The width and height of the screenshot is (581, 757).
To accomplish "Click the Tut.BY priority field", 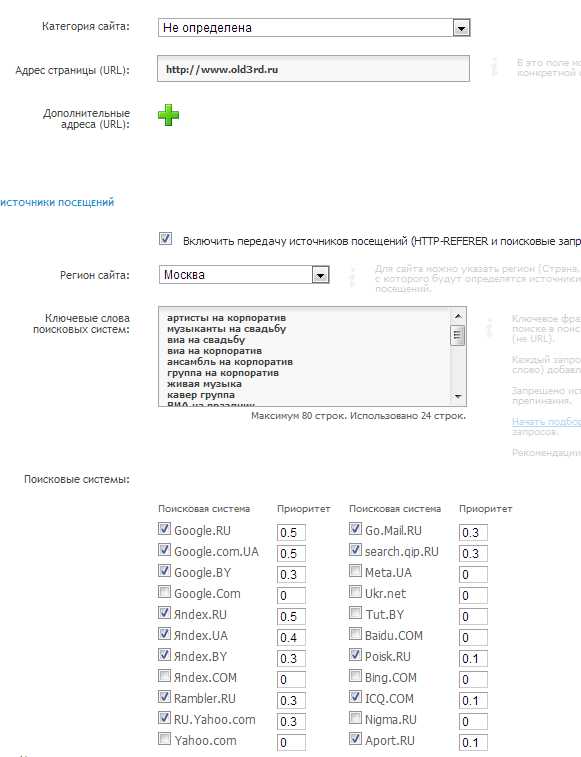I will (x=473, y=617).
